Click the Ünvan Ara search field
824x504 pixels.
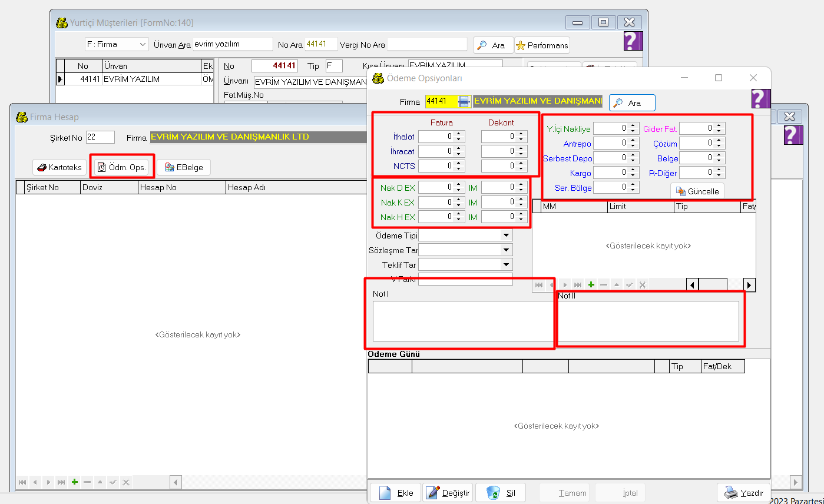pos(233,44)
